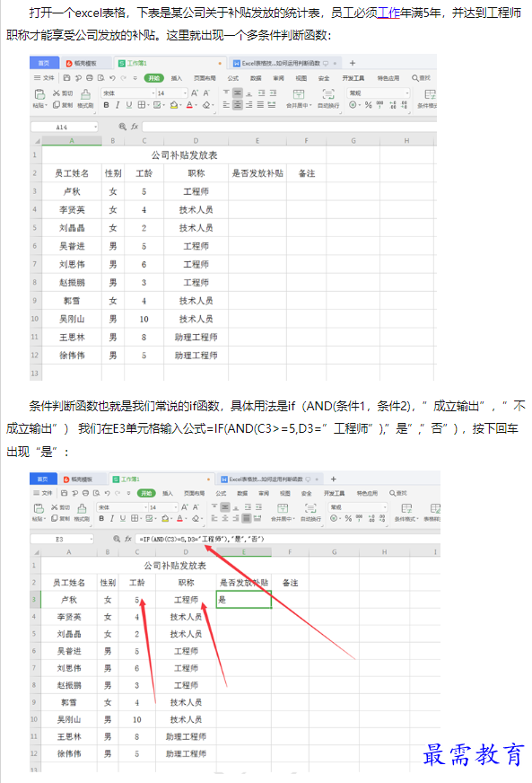
Task: Click Print icon in A14 spreadsheet quick toolbar
Action: pyautogui.click(x=90, y=78)
